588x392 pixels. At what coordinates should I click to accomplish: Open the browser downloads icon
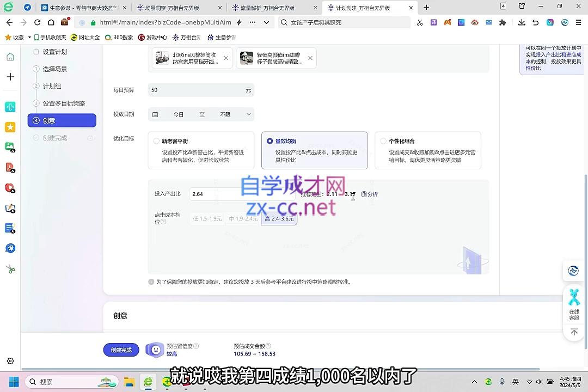point(522,22)
